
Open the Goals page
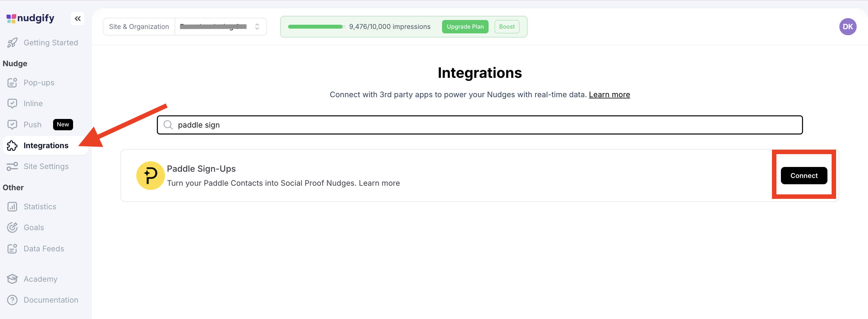pos(34,228)
